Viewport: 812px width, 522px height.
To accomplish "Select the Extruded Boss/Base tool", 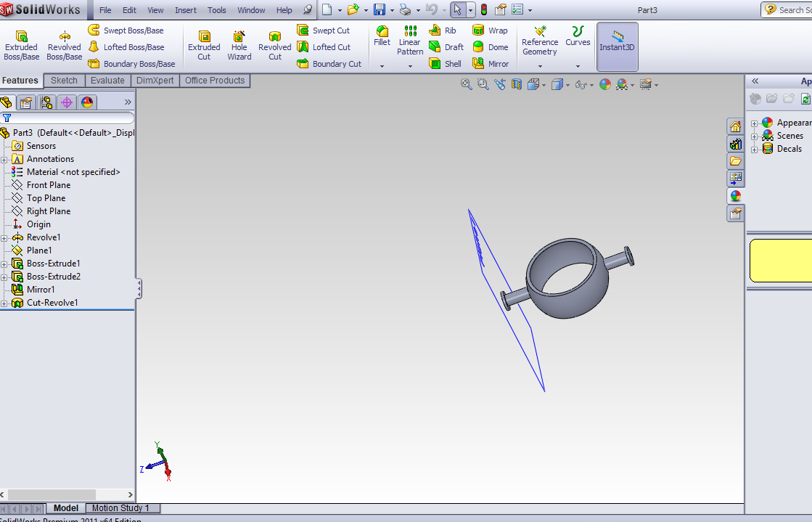I will (21, 46).
